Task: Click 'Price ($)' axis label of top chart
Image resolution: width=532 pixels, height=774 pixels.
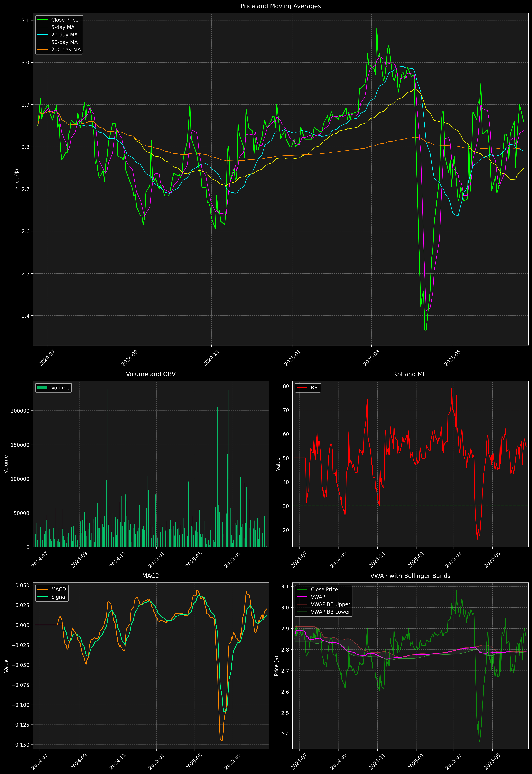Action: [17, 179]
